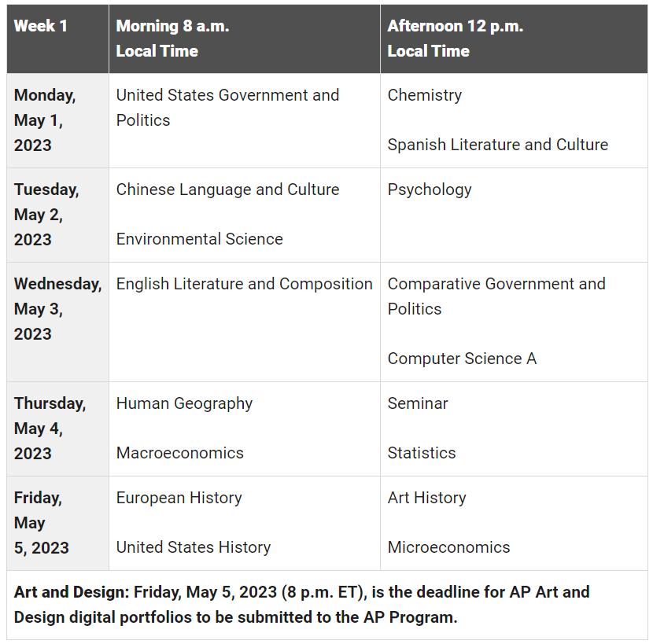Open the European History exam
The width and height of the screenshot is (653, 644).
pyautogui.click(x=179, y=498)
